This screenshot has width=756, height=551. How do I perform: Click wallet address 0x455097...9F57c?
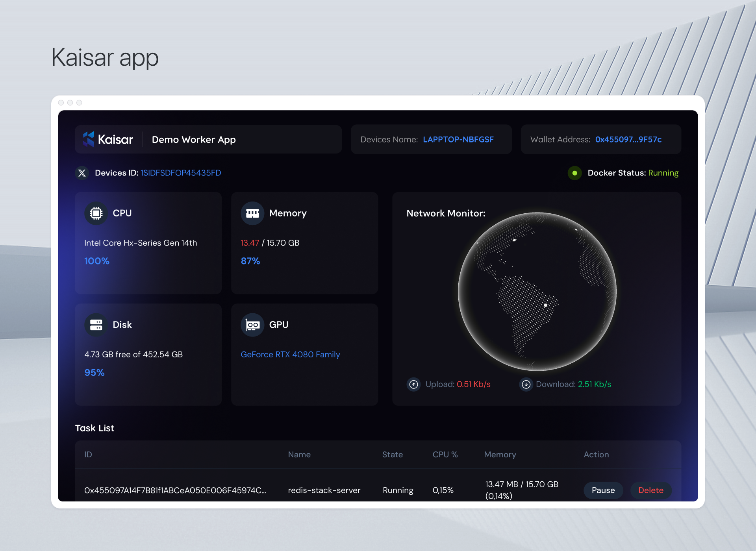(628, 139)
